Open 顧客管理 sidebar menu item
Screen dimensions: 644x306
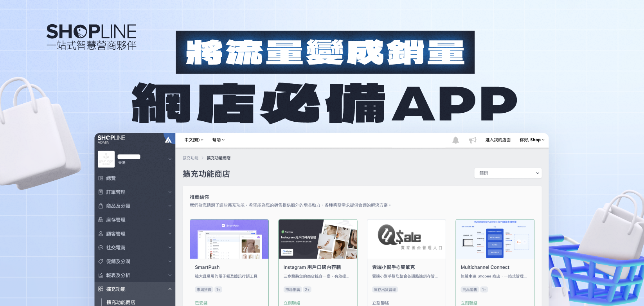coord(135,234)
